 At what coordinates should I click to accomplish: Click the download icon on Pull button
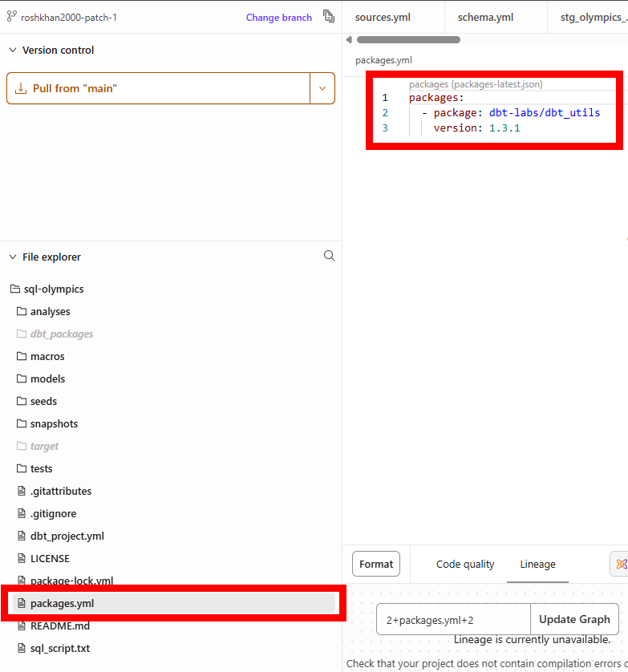(x=21, y=88)
